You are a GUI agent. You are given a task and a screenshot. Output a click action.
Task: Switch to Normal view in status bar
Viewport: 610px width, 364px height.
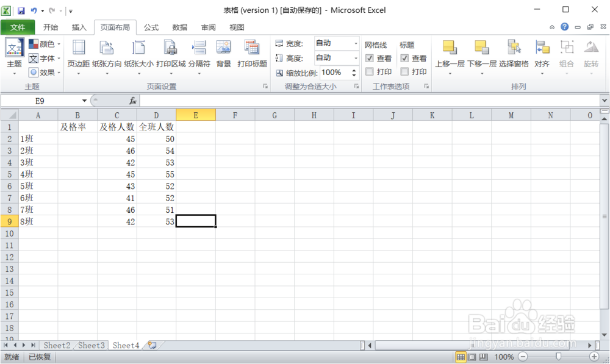point(461,357)
